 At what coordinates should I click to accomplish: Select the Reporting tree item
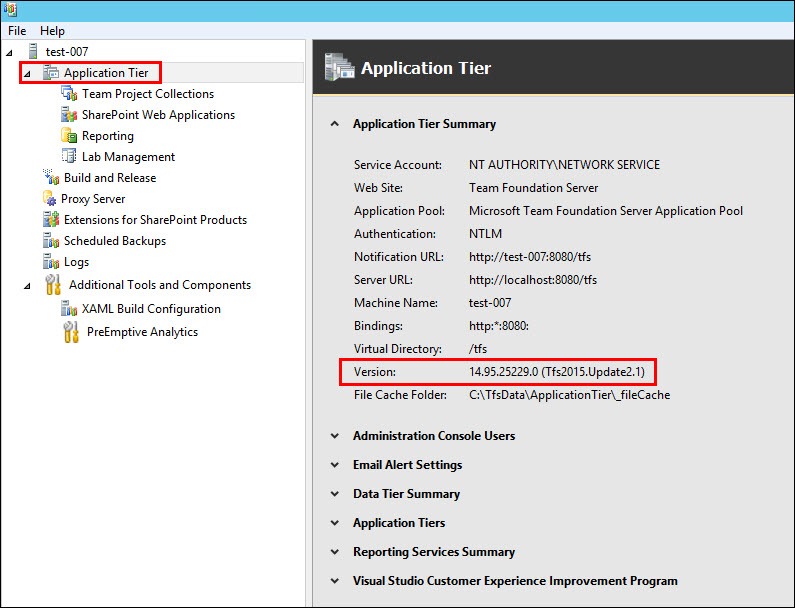tap(108, 136)
